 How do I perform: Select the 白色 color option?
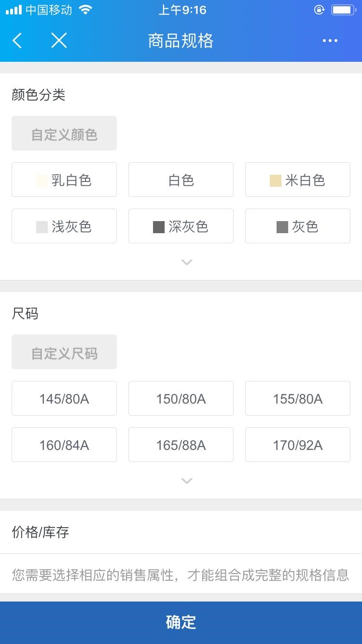(x=181, y=180)
